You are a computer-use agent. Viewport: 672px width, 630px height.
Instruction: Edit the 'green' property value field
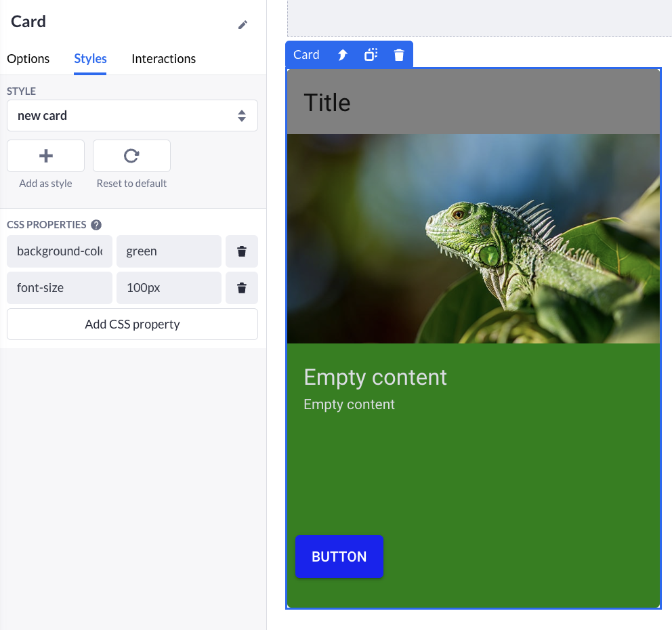169,251
